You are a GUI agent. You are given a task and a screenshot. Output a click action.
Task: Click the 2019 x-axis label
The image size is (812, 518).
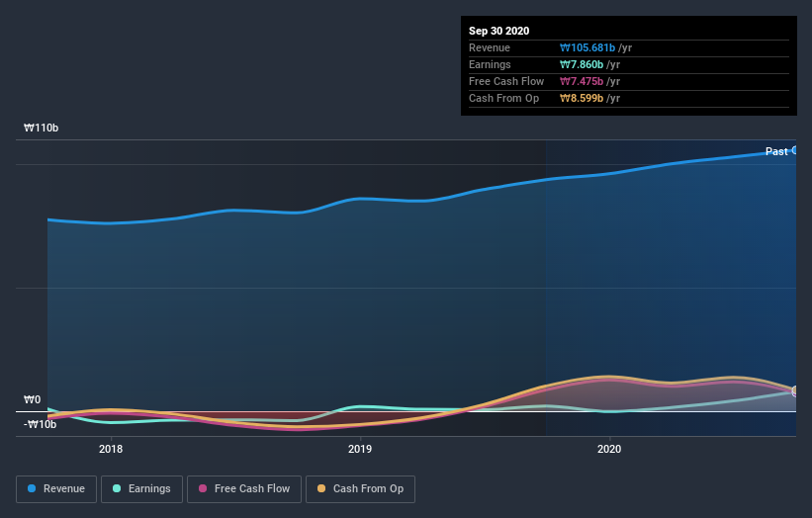pos(360,449)
